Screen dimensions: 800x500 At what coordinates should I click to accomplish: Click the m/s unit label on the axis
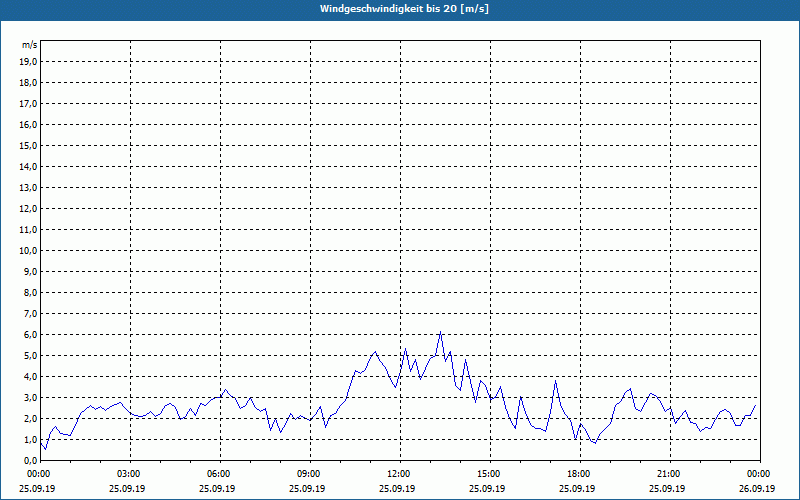coord(30,45)
